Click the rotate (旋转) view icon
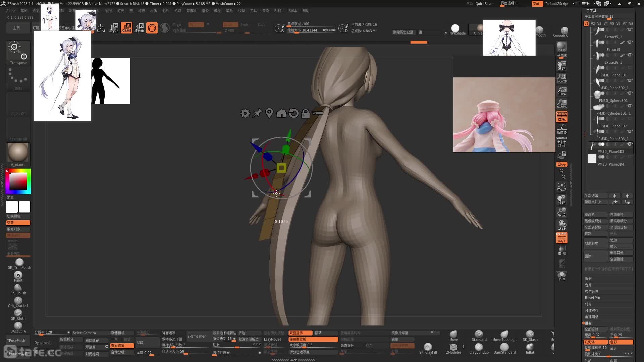 (x=561, y=225)
